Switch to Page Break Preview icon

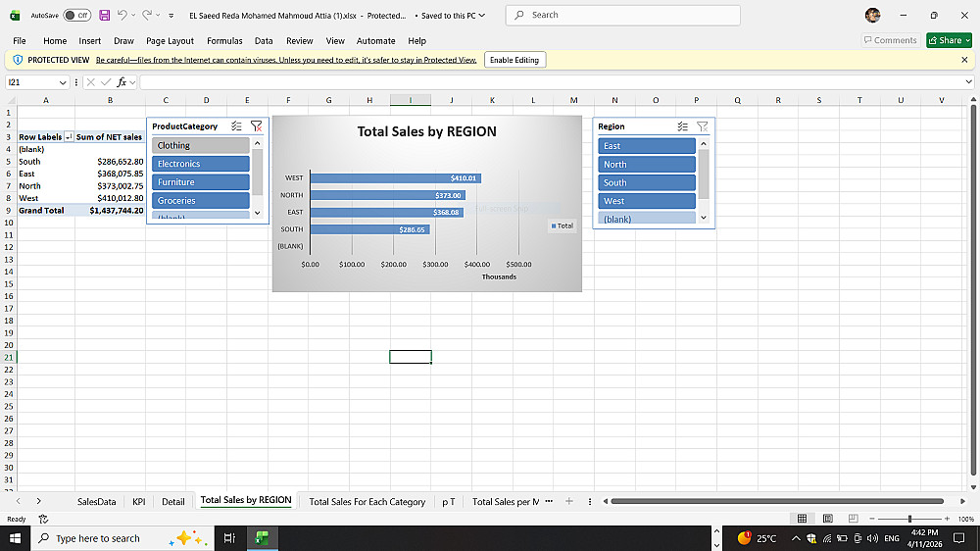tap(854, 519)
